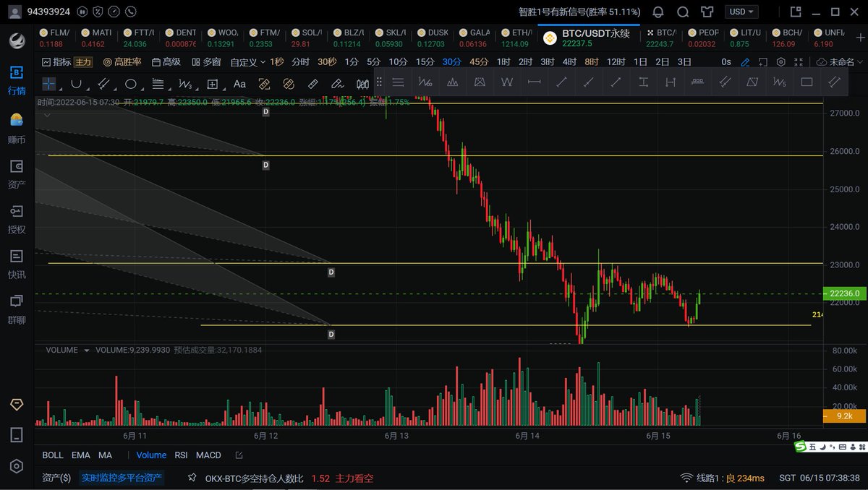
Task: Select the 1时 timeframe
Action: pos(503,62)
